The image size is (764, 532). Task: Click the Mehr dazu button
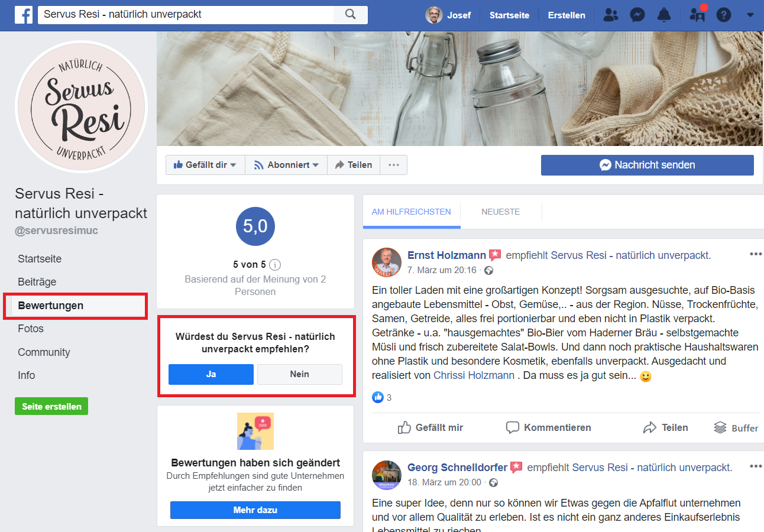click(255, 510)
